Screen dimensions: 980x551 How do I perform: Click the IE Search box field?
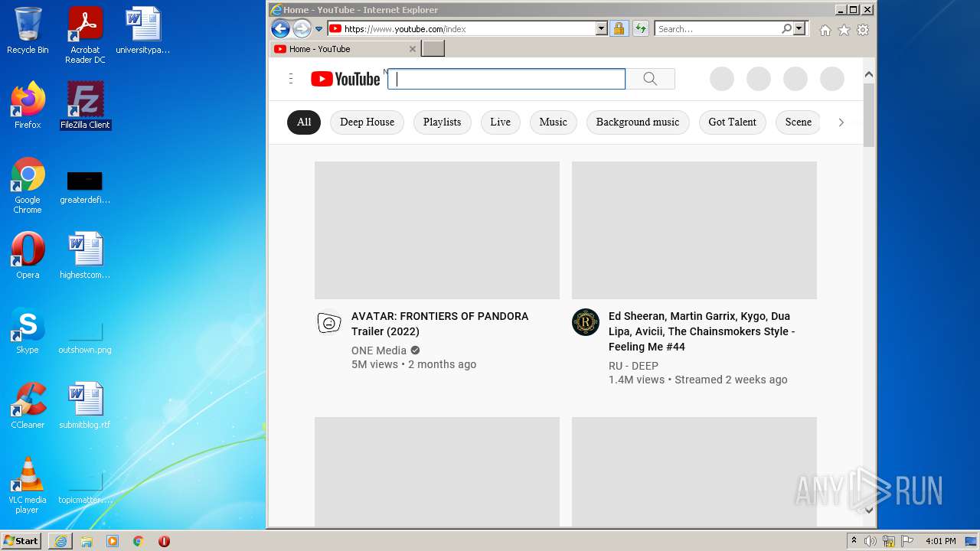[x=717, y=29]
